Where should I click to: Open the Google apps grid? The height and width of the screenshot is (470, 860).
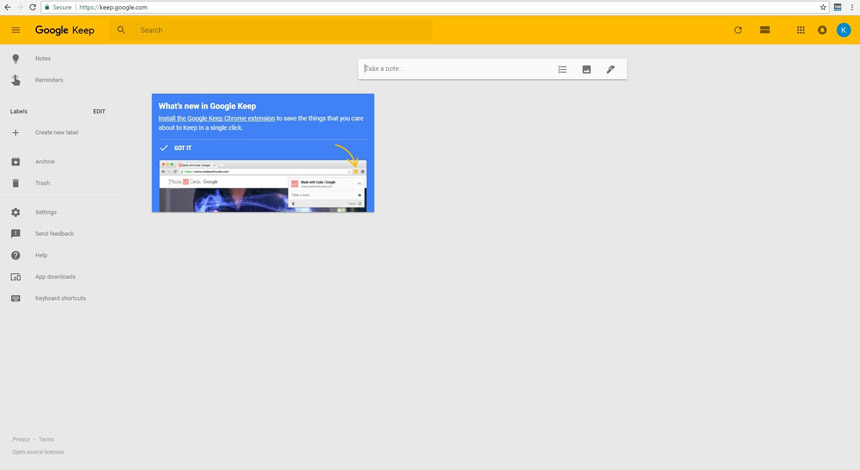coord(800,30)
